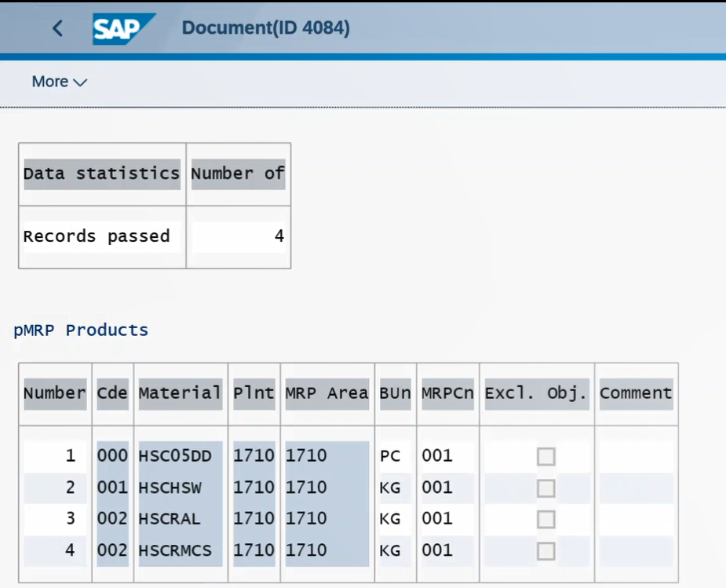726x588 pixels.
Task: Select material HSC05DD cell
Action: click(x=180, y=456)
